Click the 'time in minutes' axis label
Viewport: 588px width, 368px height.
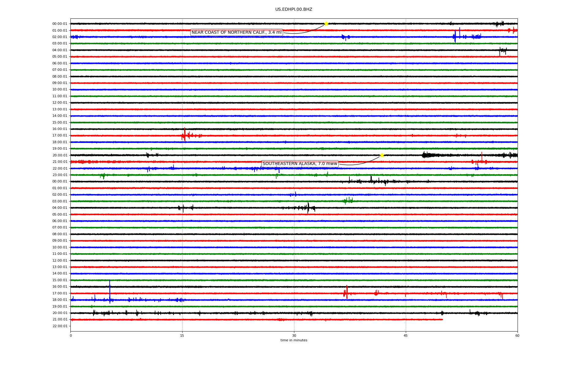click(x=294, y=340)
